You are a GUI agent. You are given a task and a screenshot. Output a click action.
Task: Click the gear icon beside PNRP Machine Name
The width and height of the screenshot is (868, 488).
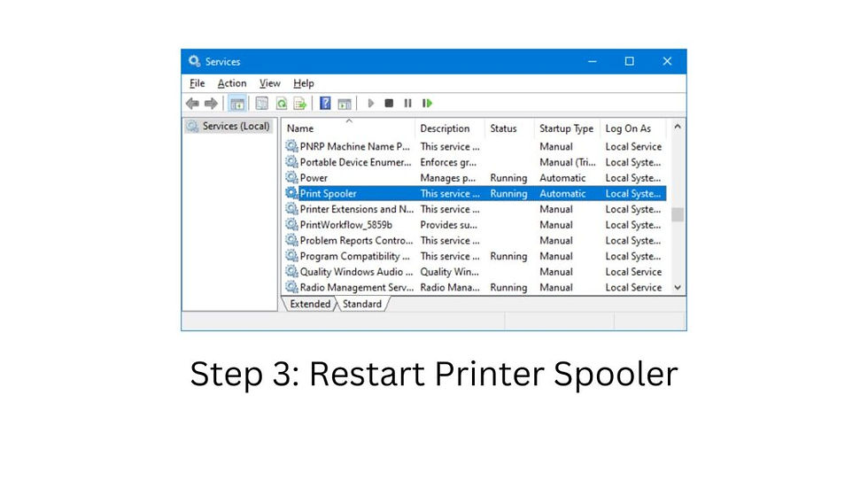click(291, 146)
